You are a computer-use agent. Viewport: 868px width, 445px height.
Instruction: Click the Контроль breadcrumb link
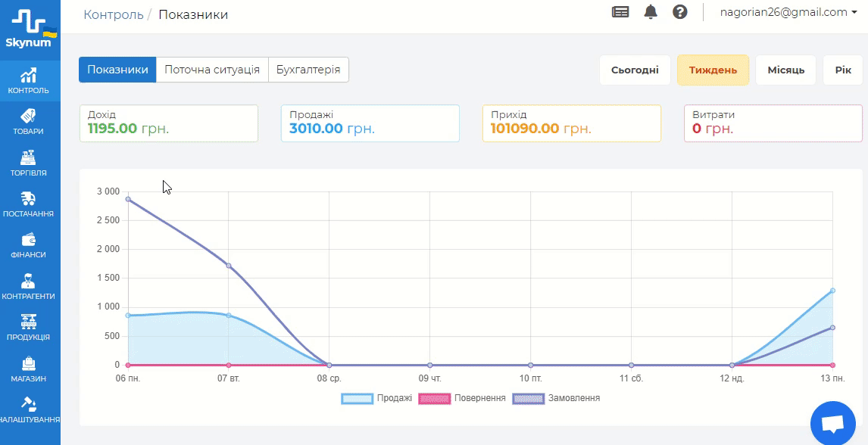click(x=114, y=14)
